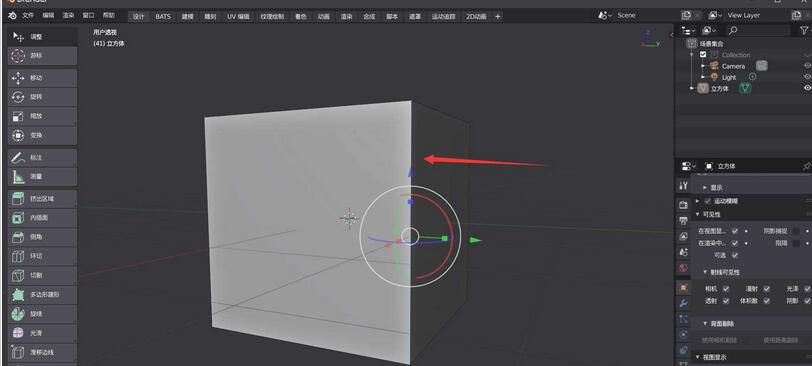Open the 文件 (File) menu
Screen dimensions: 812x366
click(x=28, y=16)
